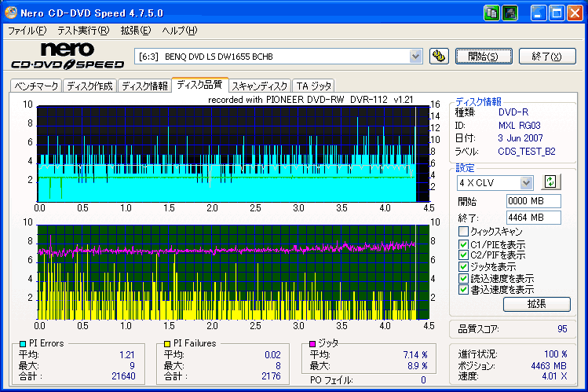Switch to the ベンチマーク tab
This screenshot has height=392, width=588.
click(x=35, y=86)
